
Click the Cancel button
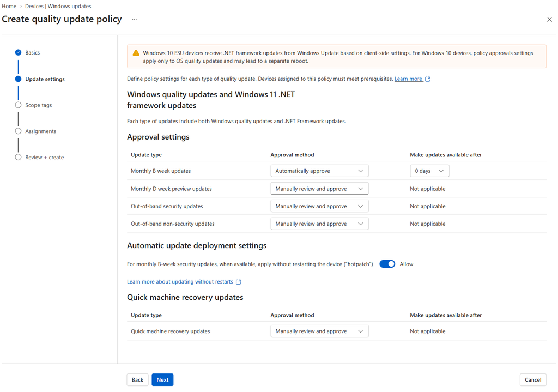pos(533,380)
